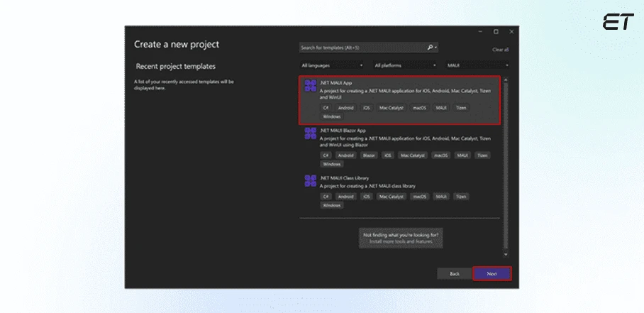Select the .NET MAUI Class Library icon
The height and width of the screenshot is (313, 644).
tap(311, 181)
